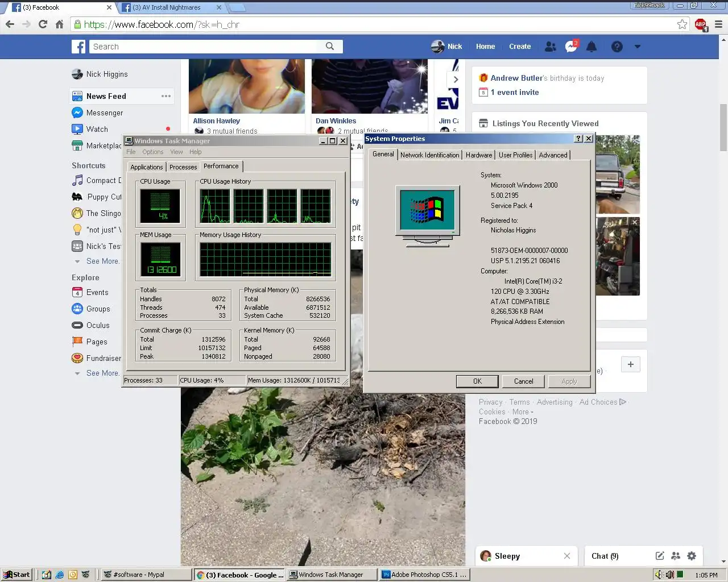Go back in Chrome browser
Viewport: 728px width, 582px height.
tap(10, 24)
